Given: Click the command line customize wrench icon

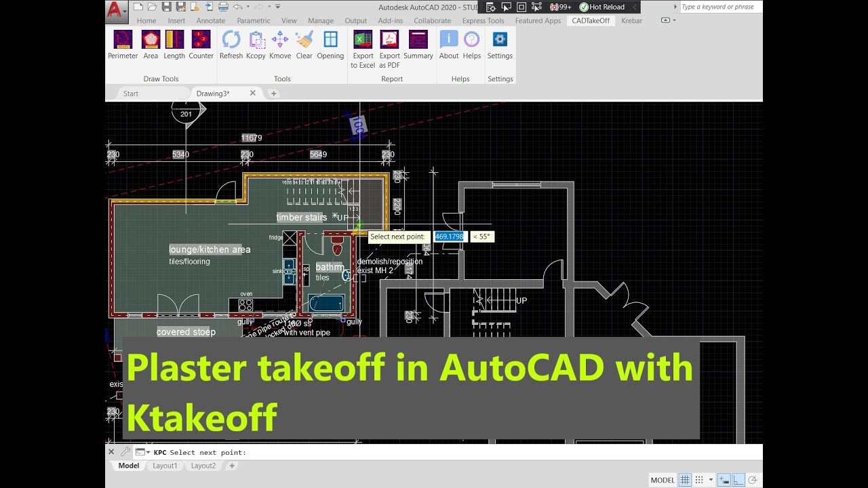Looking at the screenshot, I should pyautogui.click(x=125, y=451).
